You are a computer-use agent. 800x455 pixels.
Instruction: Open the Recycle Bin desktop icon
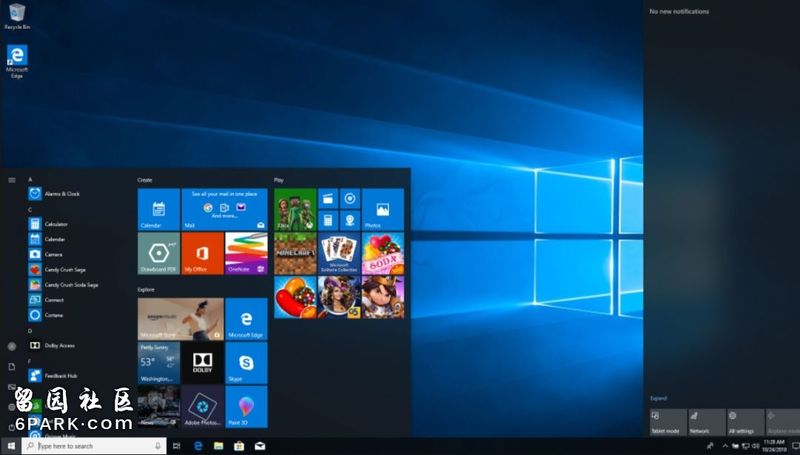17,16
